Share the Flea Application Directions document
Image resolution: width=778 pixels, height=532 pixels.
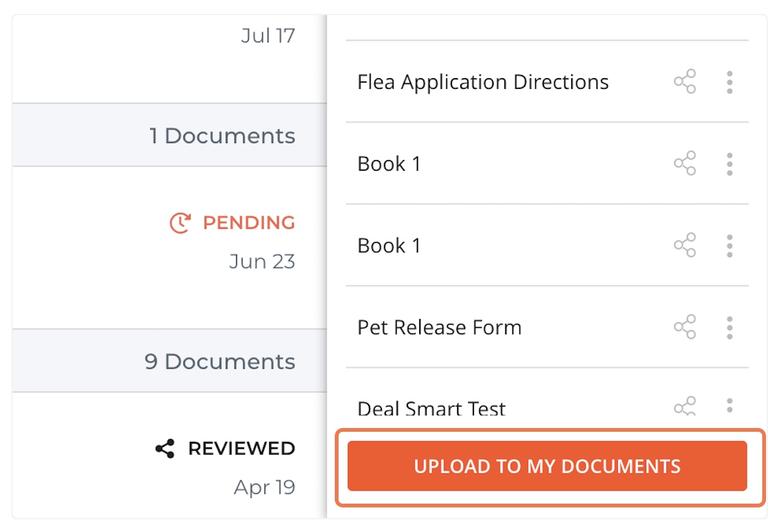click(685, 82)
